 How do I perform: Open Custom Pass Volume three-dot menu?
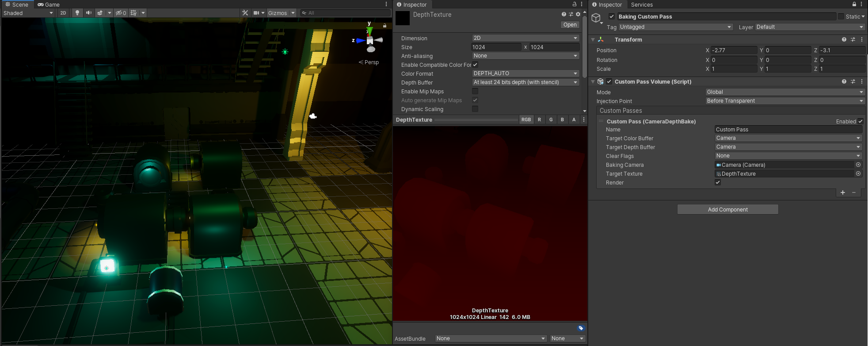(862, 81)
